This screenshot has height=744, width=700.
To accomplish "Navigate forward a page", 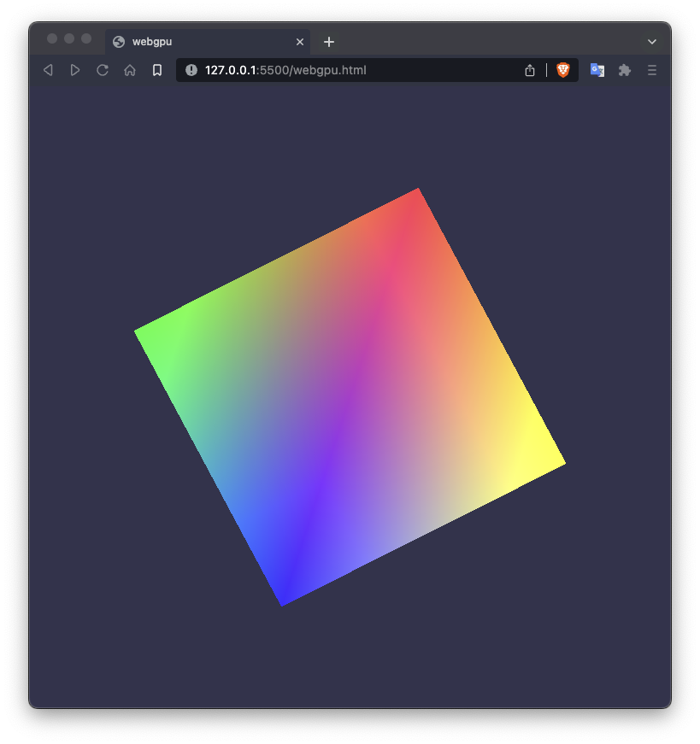I will (75, 70).
